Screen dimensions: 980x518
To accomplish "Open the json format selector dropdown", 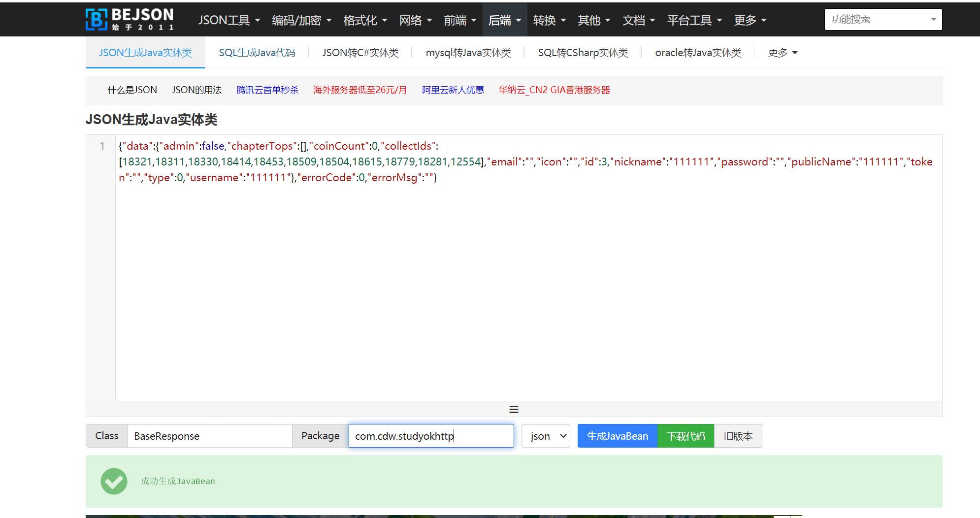I will [x=545, y=436].
